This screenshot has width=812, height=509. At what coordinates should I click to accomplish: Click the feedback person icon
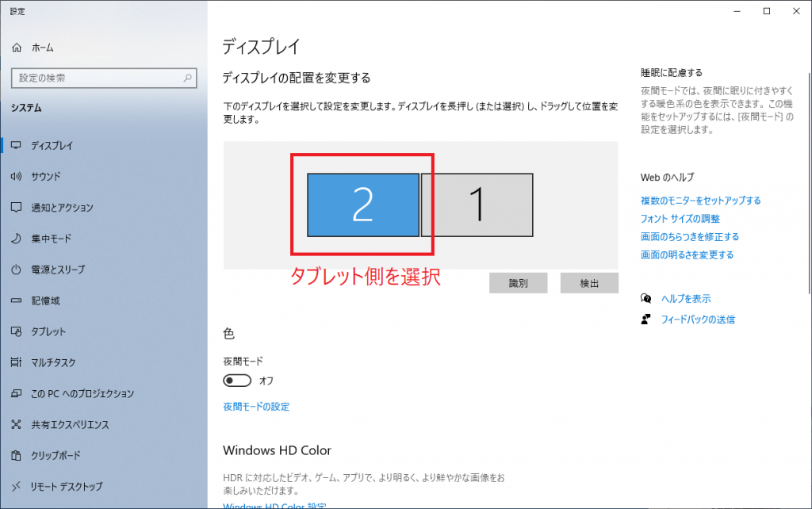tap(645, 319)
